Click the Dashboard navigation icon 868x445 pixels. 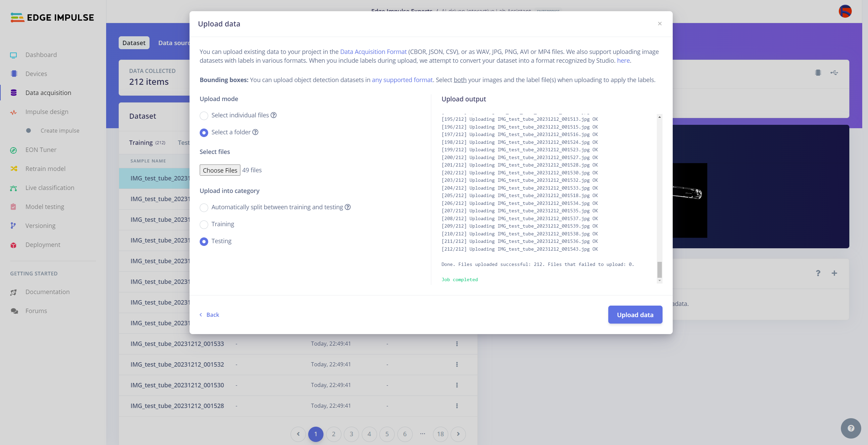coord(14,55)
